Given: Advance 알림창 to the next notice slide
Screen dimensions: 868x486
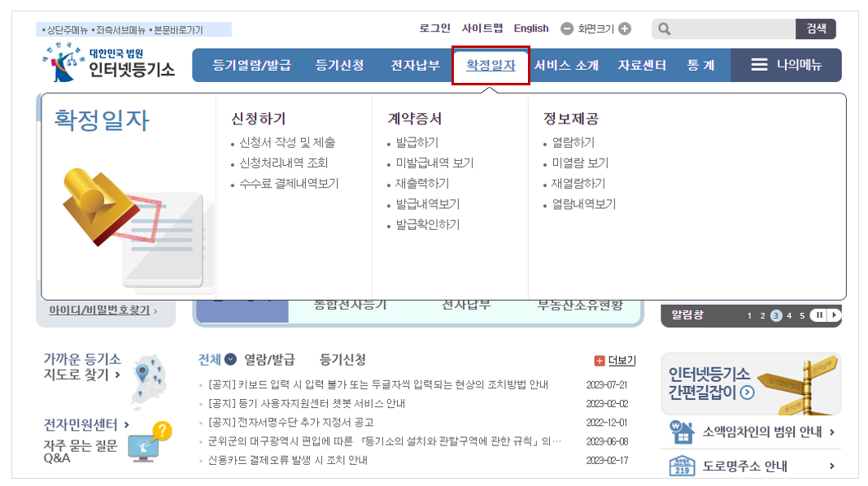Looking at the screenshot, I should tap(835, 315).
